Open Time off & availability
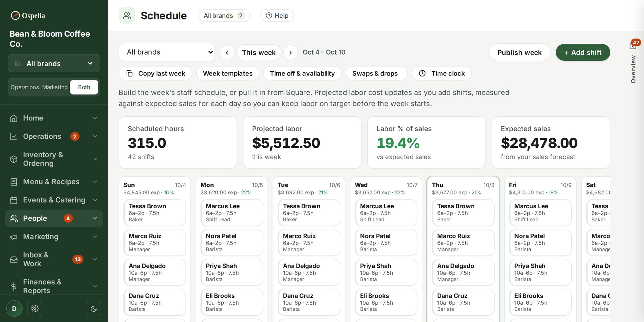This screenshot has height=322, width=644. pos(302,73)
